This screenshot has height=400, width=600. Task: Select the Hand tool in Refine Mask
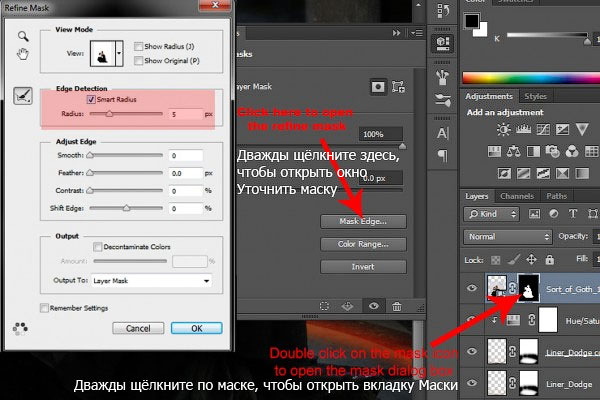[x=22, y=54]
